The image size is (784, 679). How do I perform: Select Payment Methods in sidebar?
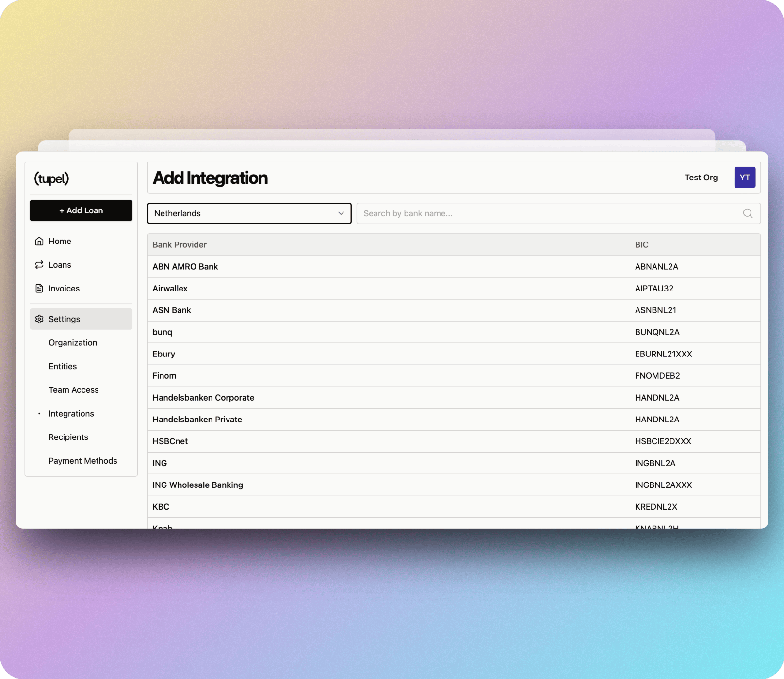pyautogui.click(x=83, y=461)
